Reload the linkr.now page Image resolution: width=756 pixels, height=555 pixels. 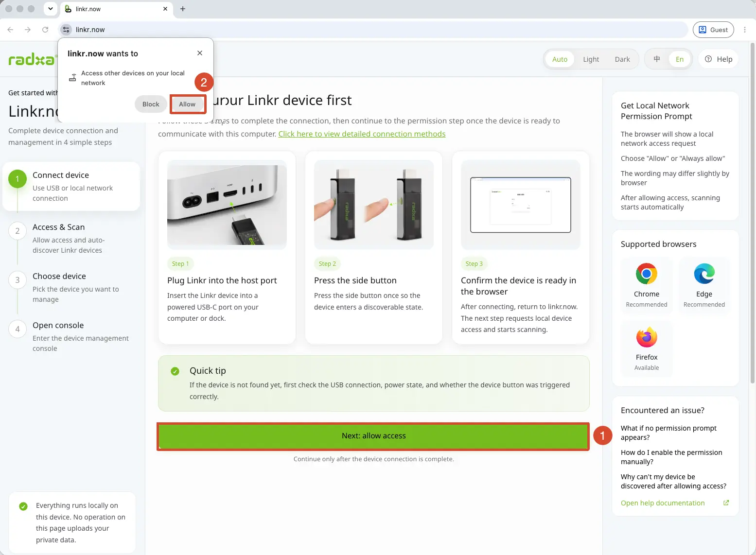[x=45, y=30]
